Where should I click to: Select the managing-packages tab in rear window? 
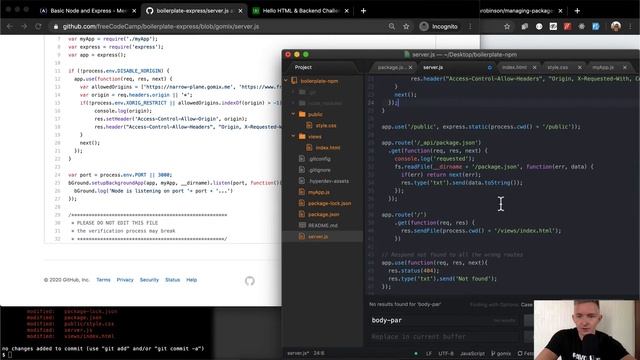[x=518, y=11]
